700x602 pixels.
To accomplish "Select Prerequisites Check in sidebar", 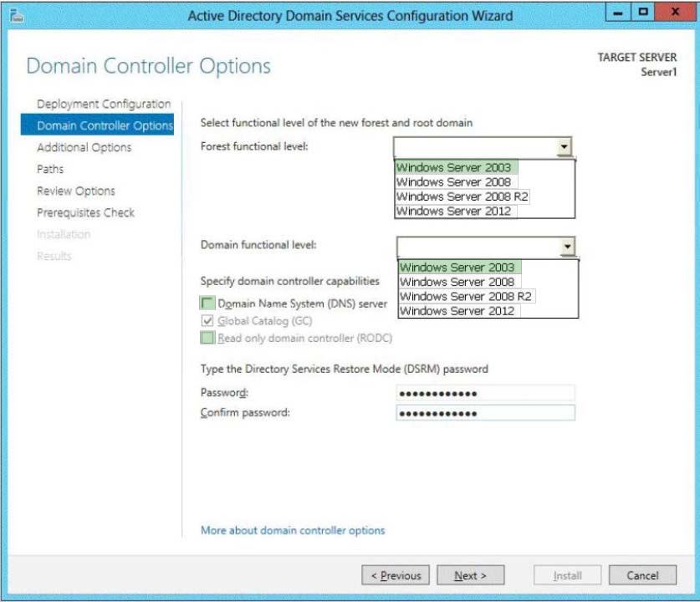I will coord(85,212).
